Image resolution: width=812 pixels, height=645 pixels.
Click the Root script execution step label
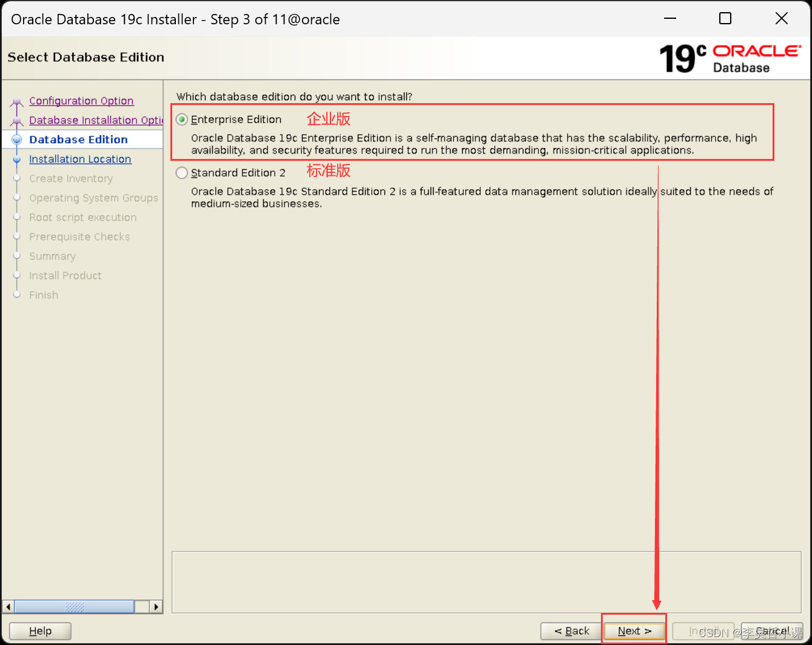click(82, 217)
